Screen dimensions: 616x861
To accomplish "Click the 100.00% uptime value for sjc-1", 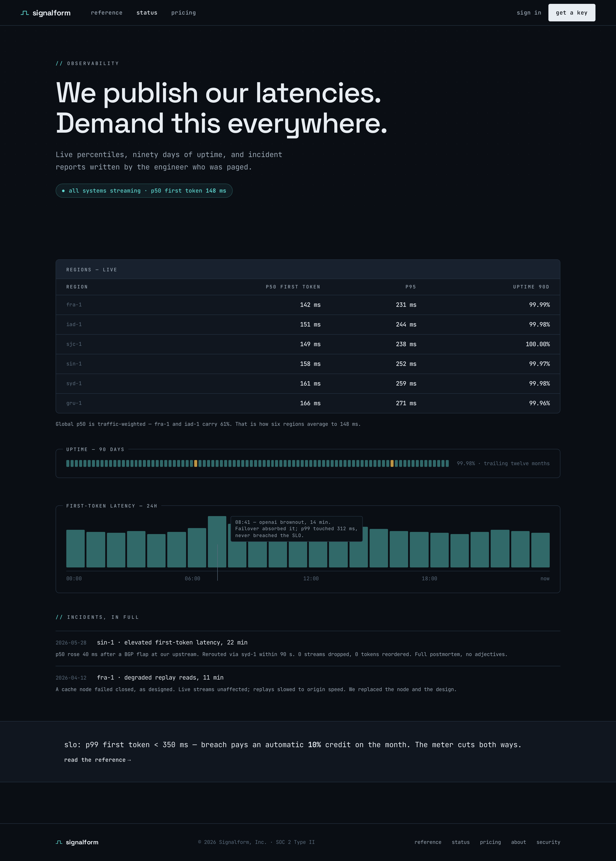I will click(538, 344).
